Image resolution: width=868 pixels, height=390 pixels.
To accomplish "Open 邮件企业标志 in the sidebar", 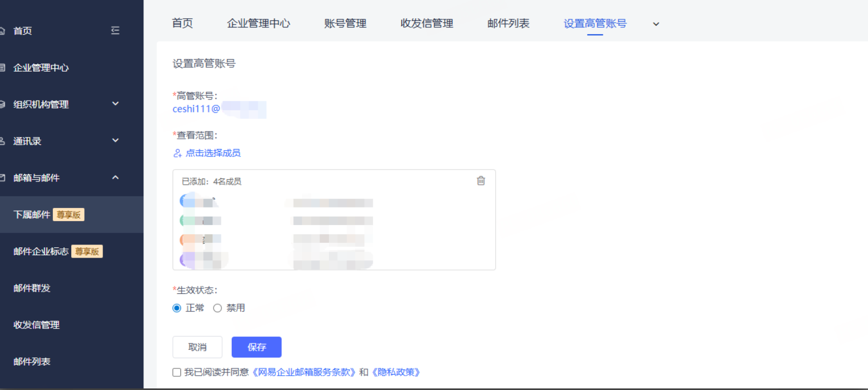I will (x=41, y=251).
